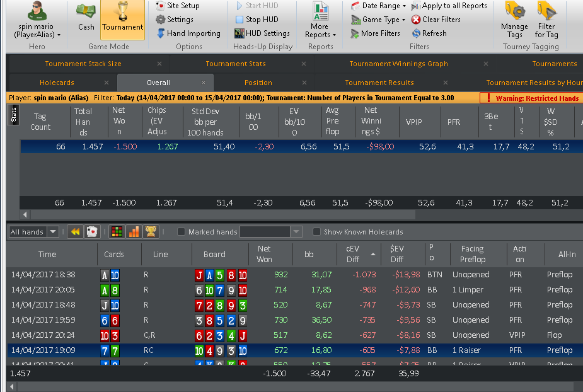Open Manage Tags
The width and height of the screenshot is (583, 392).
pyautogui.click(x=514, y=20)
